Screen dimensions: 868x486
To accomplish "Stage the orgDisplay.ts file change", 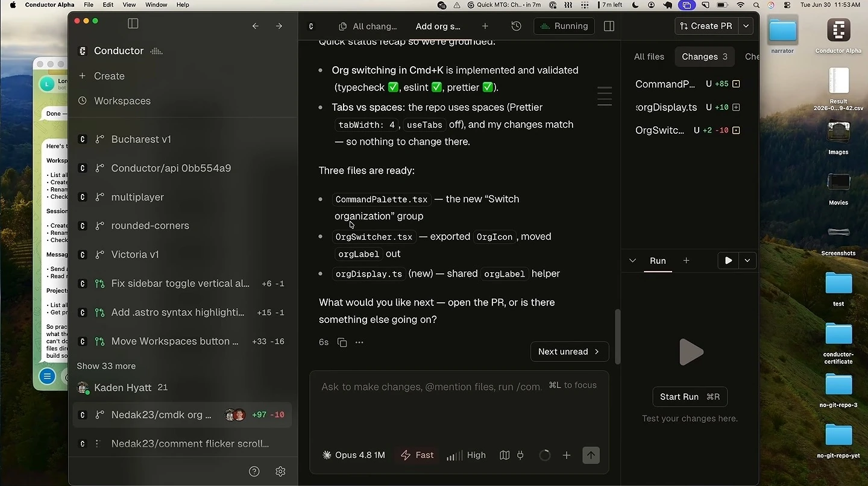I will click(736, 107).
